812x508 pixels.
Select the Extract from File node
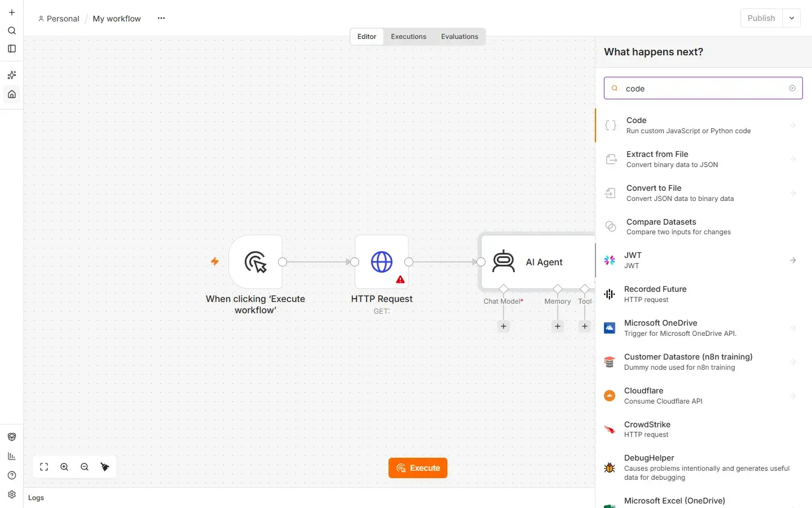pos(703,159)
